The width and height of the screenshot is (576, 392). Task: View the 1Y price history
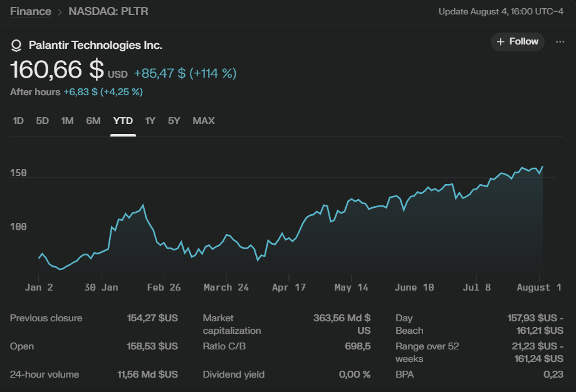(150, 120)
